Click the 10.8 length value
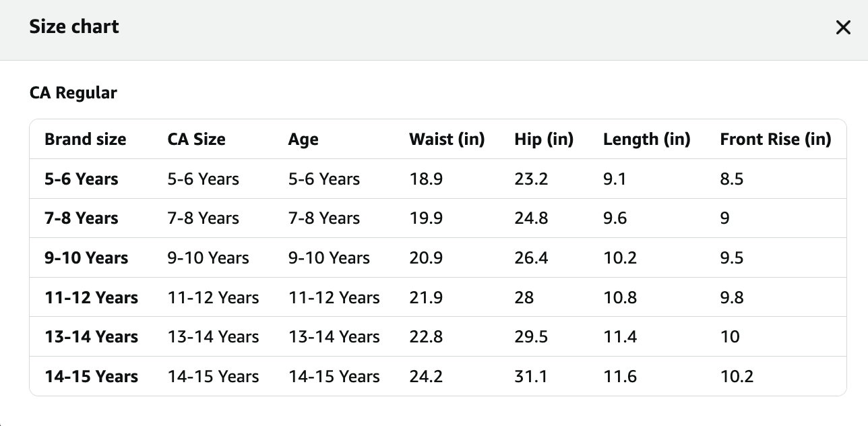868x426 pixels. (x=620, y=298)
